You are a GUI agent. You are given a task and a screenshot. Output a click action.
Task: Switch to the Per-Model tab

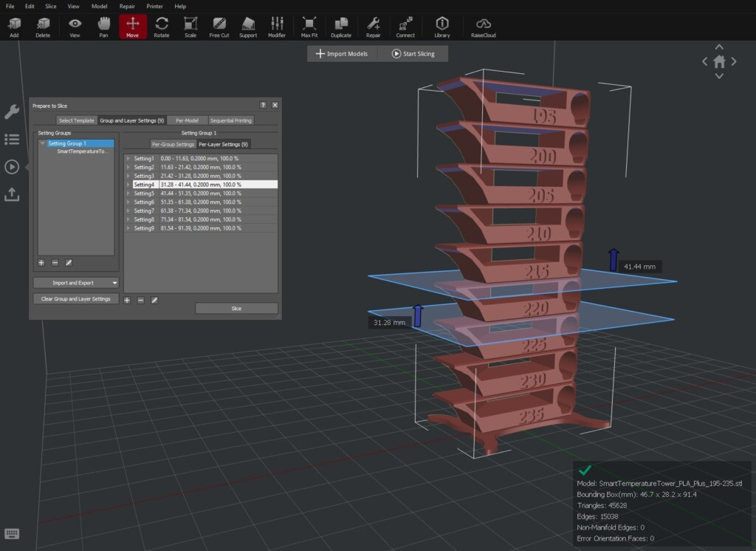tap(187, 120)
